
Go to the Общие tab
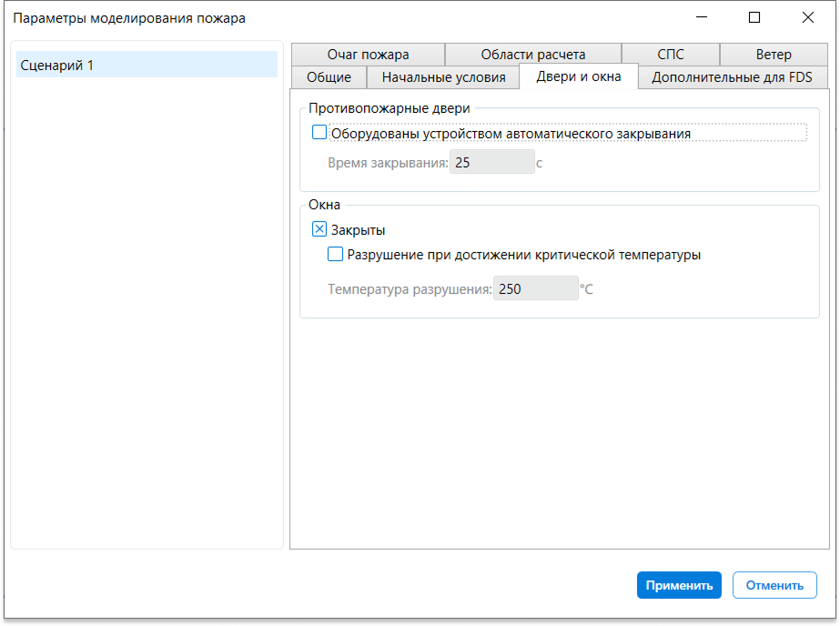[x=329, y=77]
